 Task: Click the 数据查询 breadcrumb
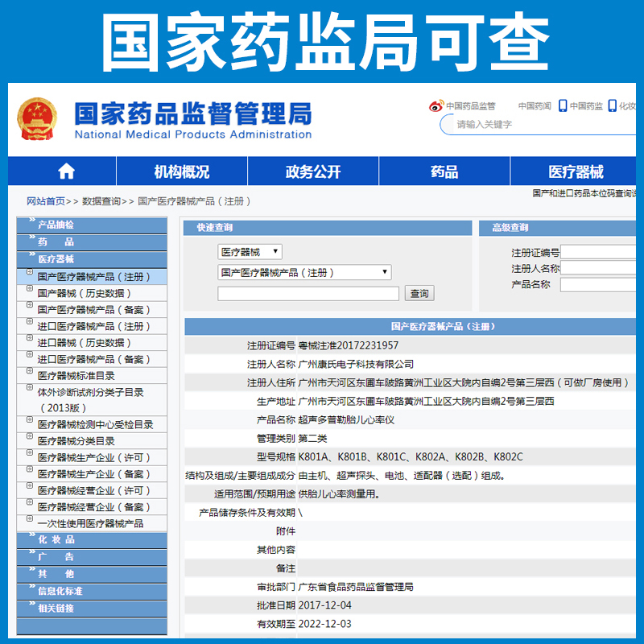click(101, 201)
